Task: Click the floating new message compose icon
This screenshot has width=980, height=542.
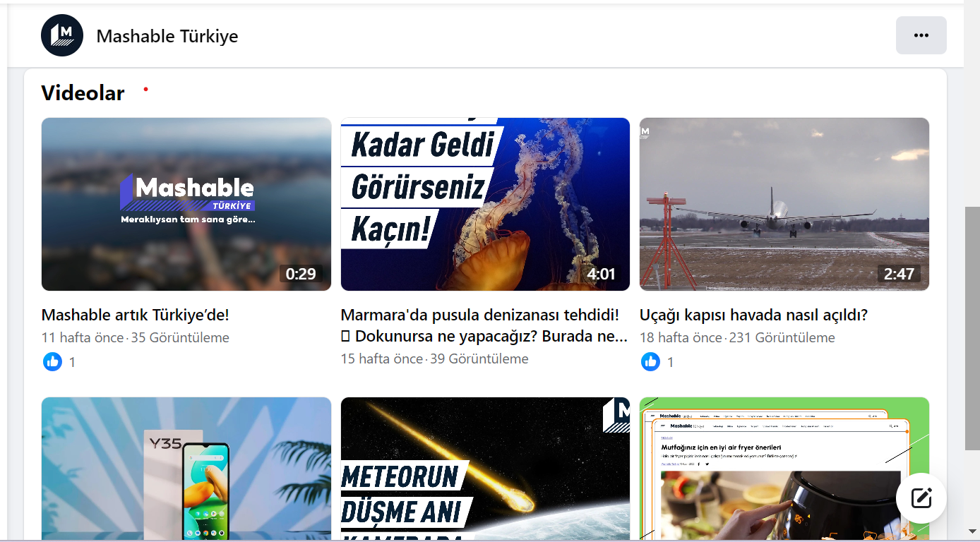Action: click(921, 498)
